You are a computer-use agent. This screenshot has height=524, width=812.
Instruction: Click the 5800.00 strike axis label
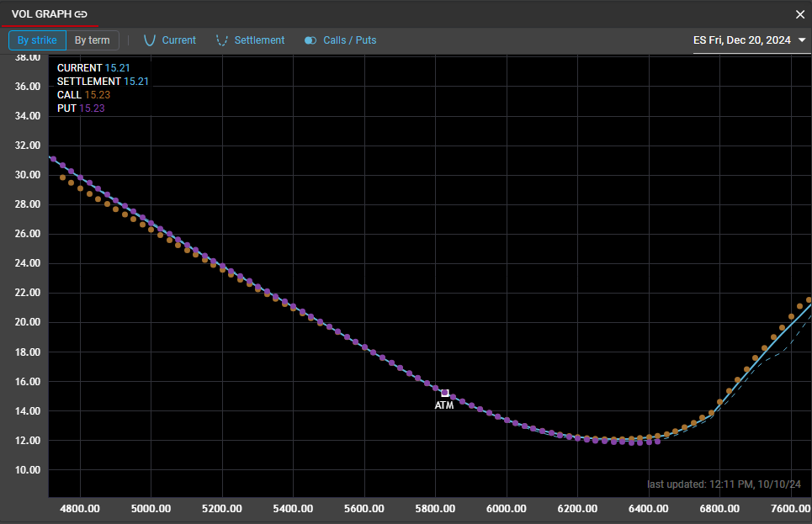coord(436,509)
